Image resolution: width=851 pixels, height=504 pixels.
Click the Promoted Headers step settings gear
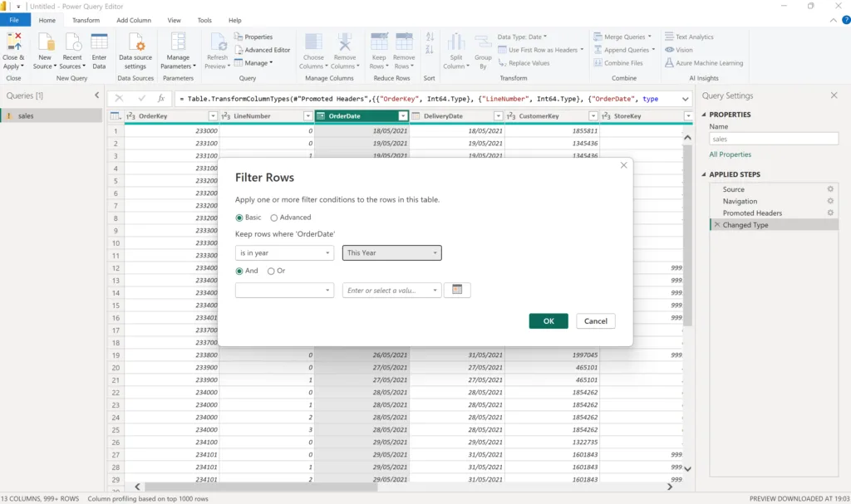pyautogui.click(x=830, y=213)
